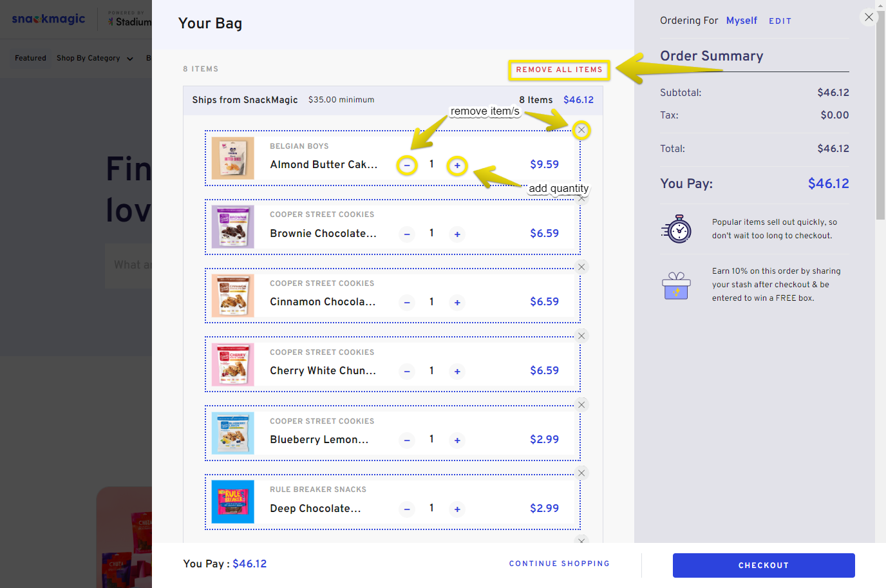This screenshot has height=588, width=886.
Task: Select the Ships from SnackMagic heading
Action: pyautogui.click(x=245, y=100)
